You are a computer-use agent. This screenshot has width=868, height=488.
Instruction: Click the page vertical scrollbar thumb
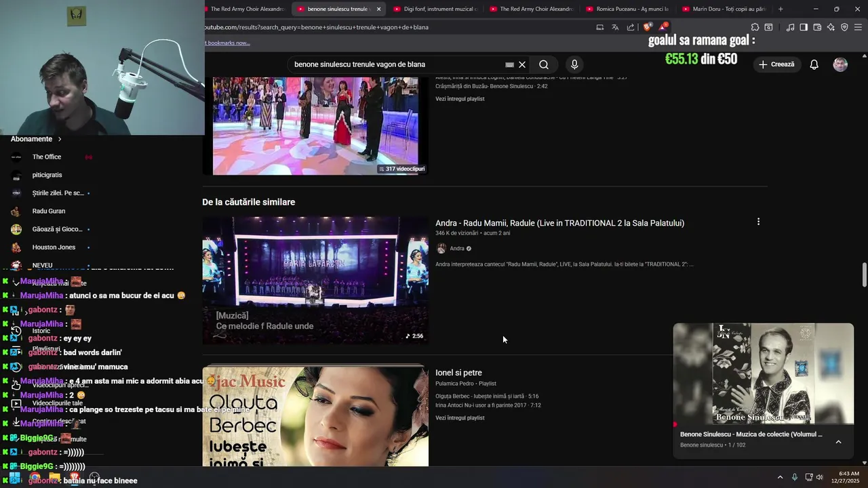point(864,274)
